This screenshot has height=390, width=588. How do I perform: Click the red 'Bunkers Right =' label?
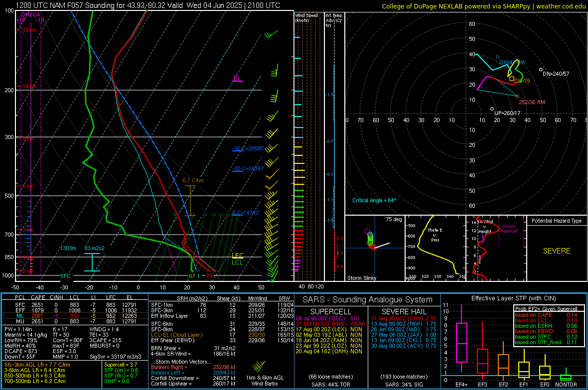click(x=169, y=367)
